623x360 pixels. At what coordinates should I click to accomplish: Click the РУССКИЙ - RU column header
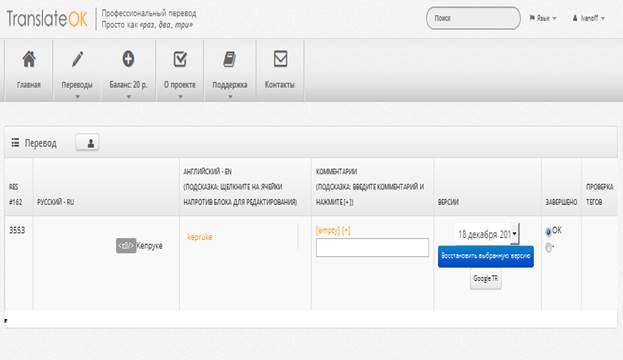[56, 202]
